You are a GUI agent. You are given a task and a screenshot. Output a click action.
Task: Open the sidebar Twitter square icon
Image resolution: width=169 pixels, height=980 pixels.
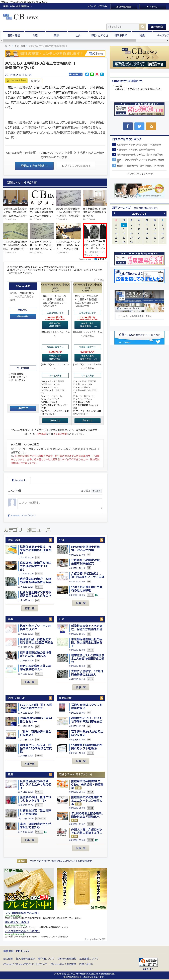click(x=140, y=126)
